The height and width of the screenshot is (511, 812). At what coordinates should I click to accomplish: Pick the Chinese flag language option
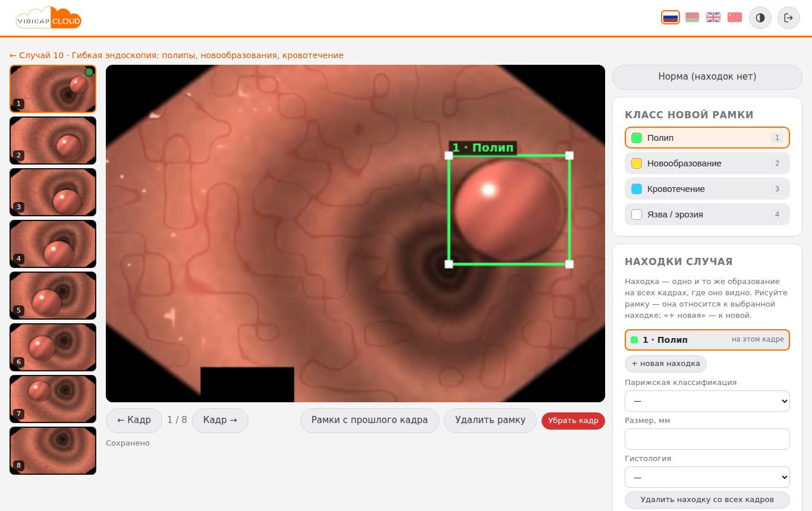pos(735,17)
